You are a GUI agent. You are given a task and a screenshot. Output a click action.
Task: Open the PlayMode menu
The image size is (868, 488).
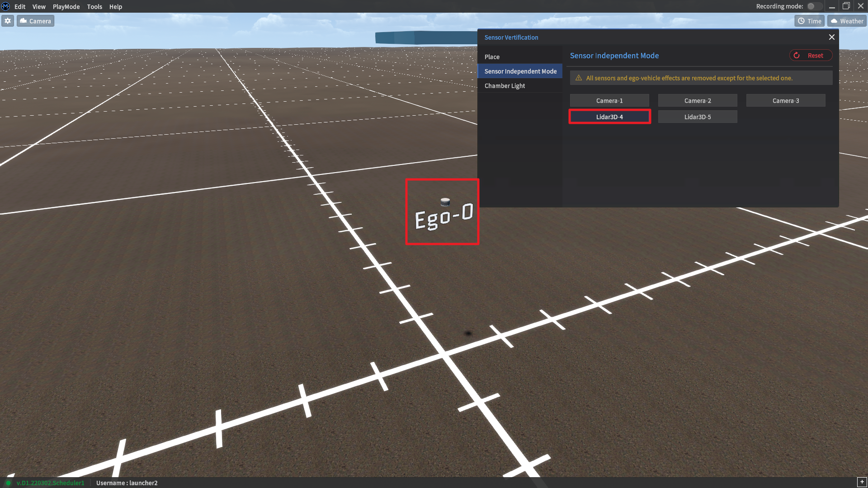pyautogui.click(x=66, y=6)
